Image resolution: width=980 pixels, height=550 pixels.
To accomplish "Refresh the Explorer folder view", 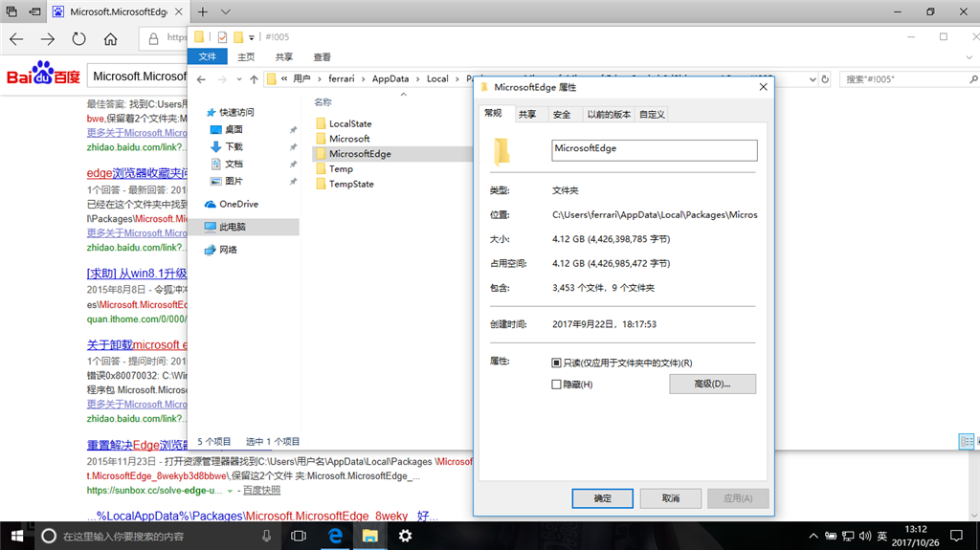I will pos(825,79).
